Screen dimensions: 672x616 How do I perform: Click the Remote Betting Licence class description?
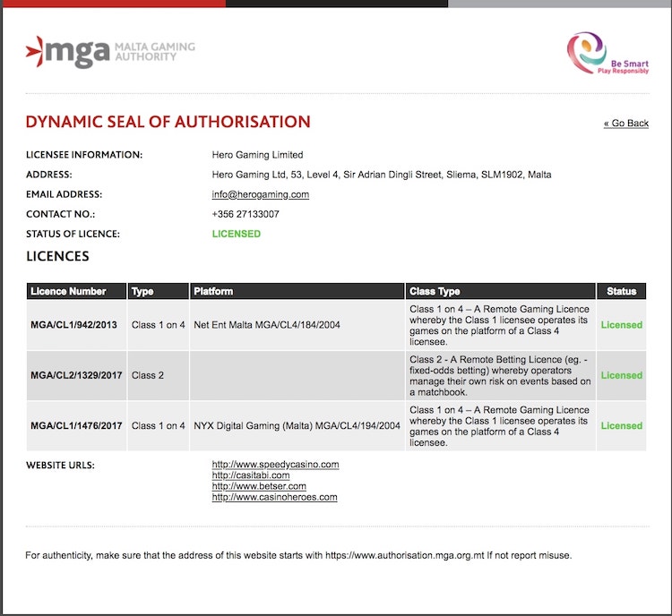(x=500, y=376)
